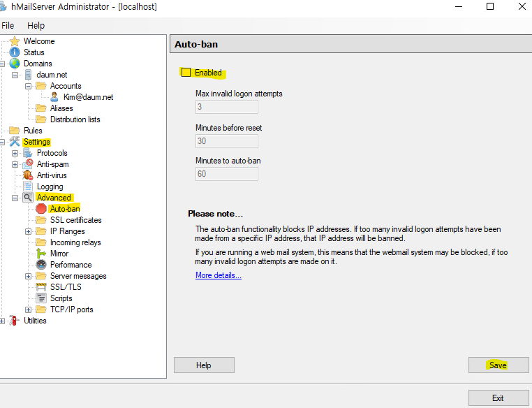Open the Help menu
Viewport: 532px width, 408px height.
pos(36,25)
